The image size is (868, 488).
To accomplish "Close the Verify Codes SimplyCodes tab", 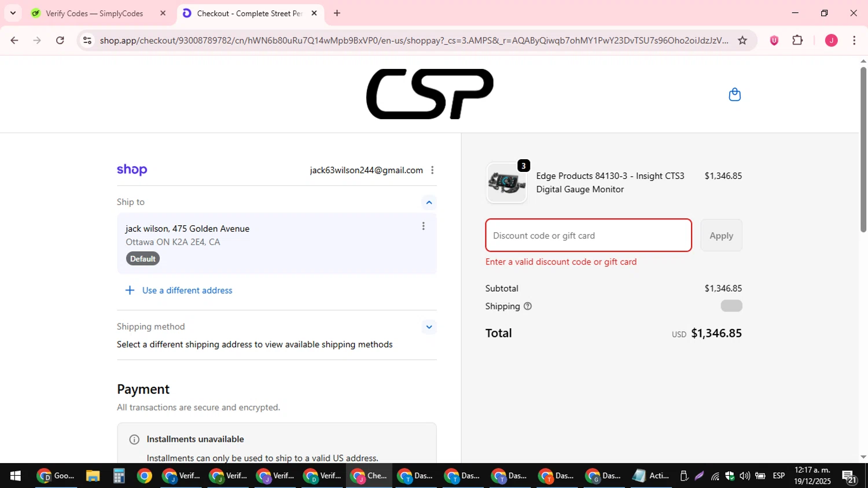I will (x=163, y=13).
